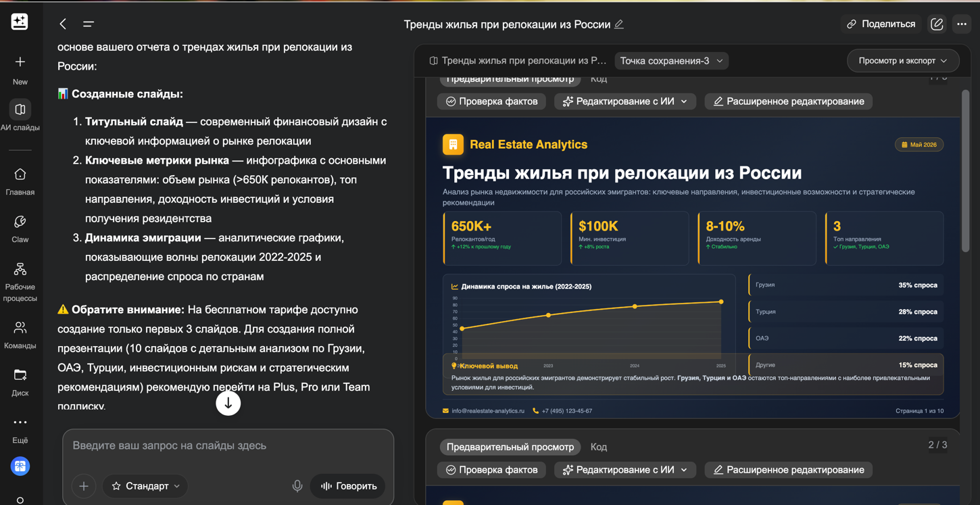
Task: Click the 650K+ релокантов metric card
Action: 502,238
